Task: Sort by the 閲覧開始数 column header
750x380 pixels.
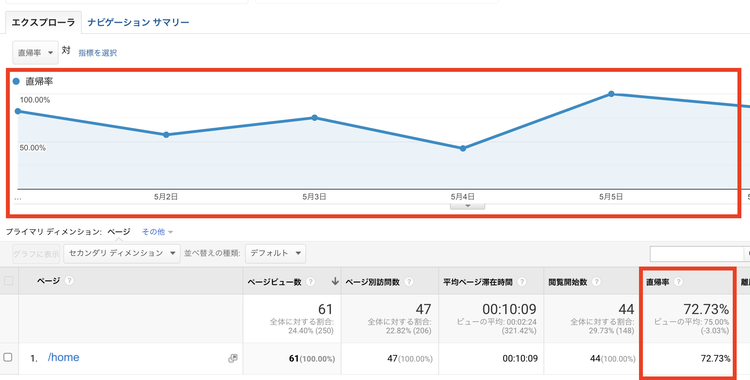Action: (567, 282)
